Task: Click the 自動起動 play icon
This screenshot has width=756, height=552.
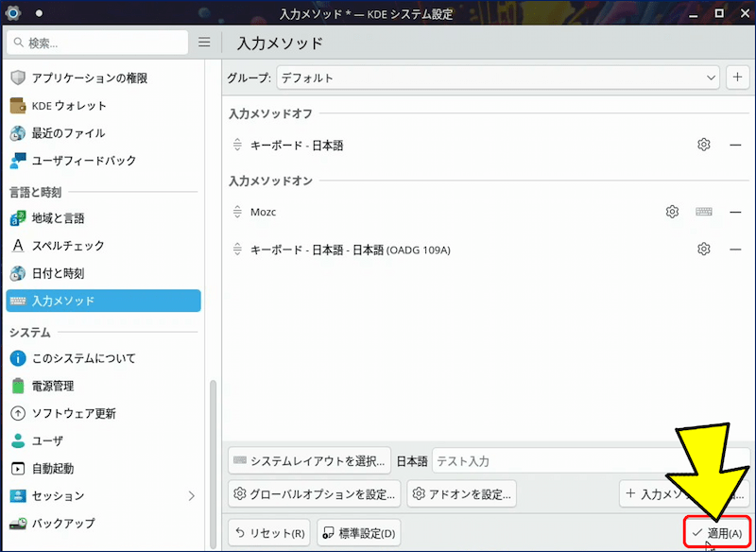Action: click(x=18, y=468)
